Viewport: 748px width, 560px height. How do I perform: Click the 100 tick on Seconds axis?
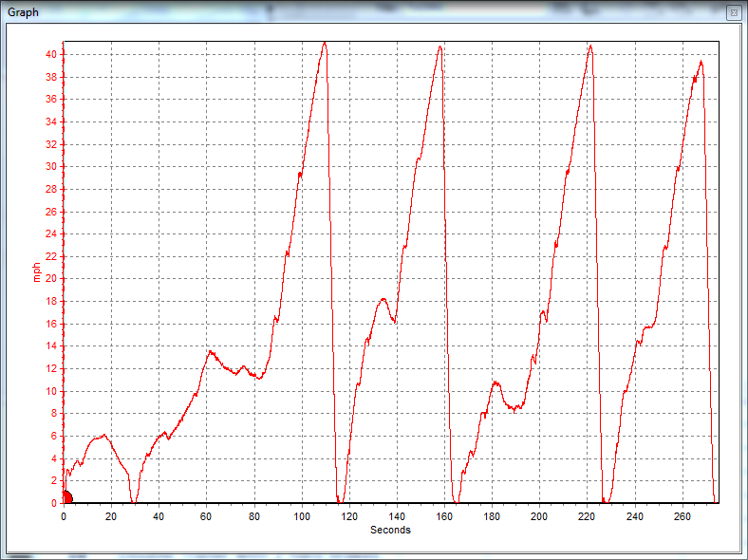[x=301, y=517]
